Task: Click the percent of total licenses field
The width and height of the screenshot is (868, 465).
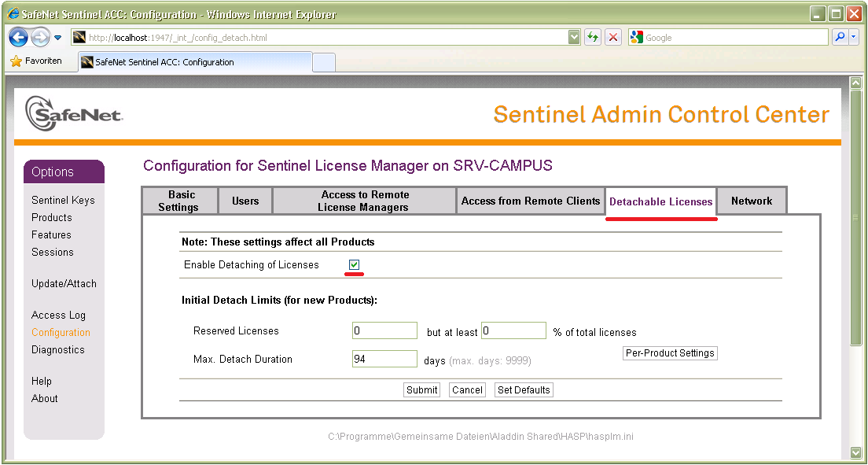Action: [513, 331]
